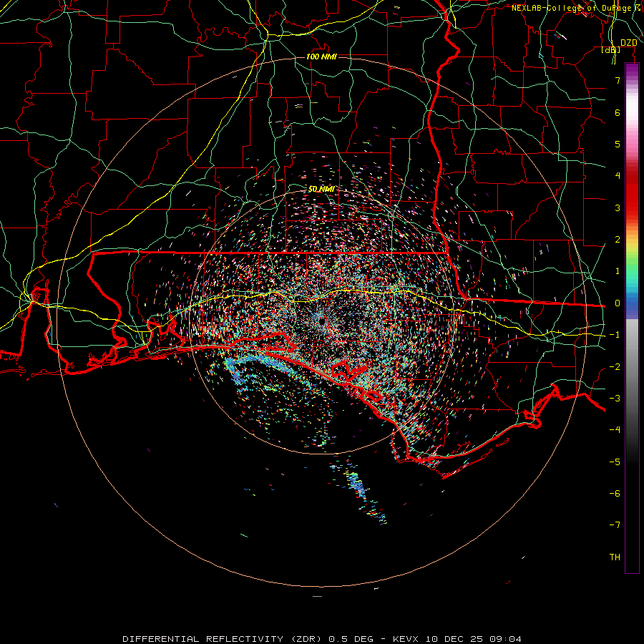Click the "10 DEC 25" date in the caption
Image resolution: width=644 pixels, height=644 pixels.
[x=454, y=639]
